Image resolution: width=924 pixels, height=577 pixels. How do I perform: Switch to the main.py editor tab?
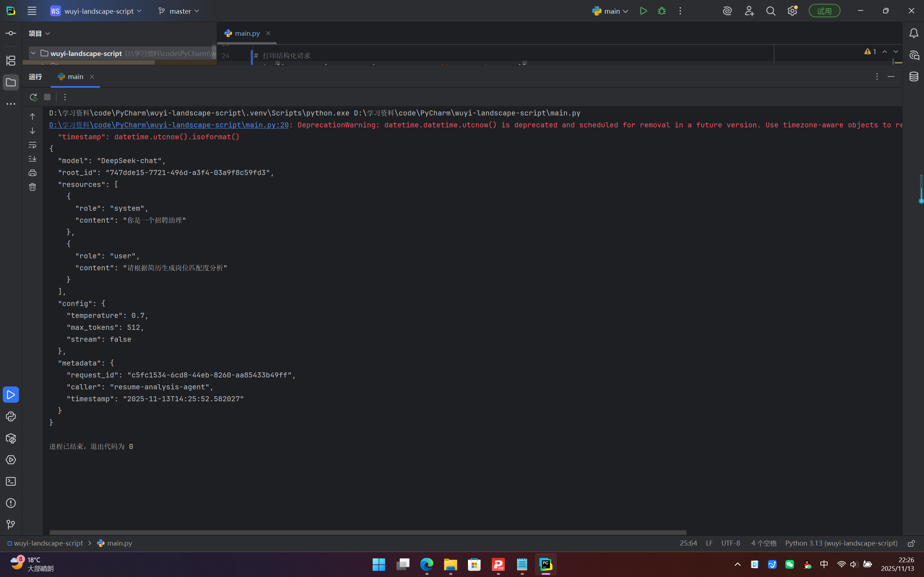(x=247, y=33)
